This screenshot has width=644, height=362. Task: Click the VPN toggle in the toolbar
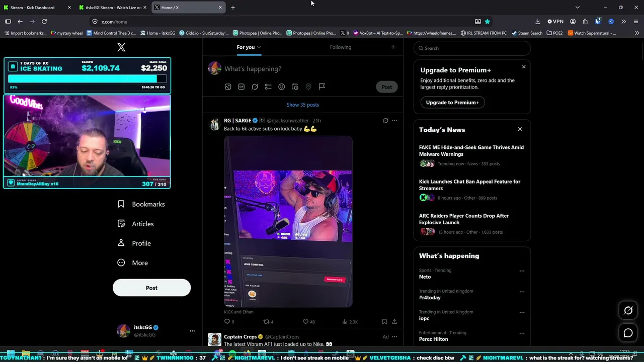[x=555, y=22]
